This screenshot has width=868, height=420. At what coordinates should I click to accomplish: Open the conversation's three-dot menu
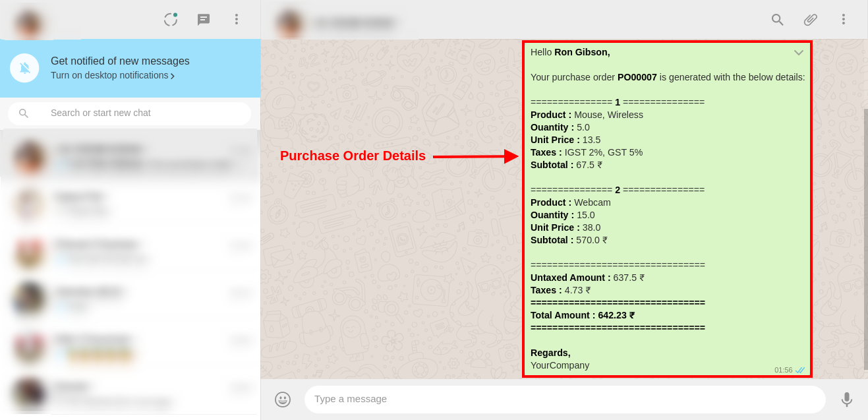843,19
